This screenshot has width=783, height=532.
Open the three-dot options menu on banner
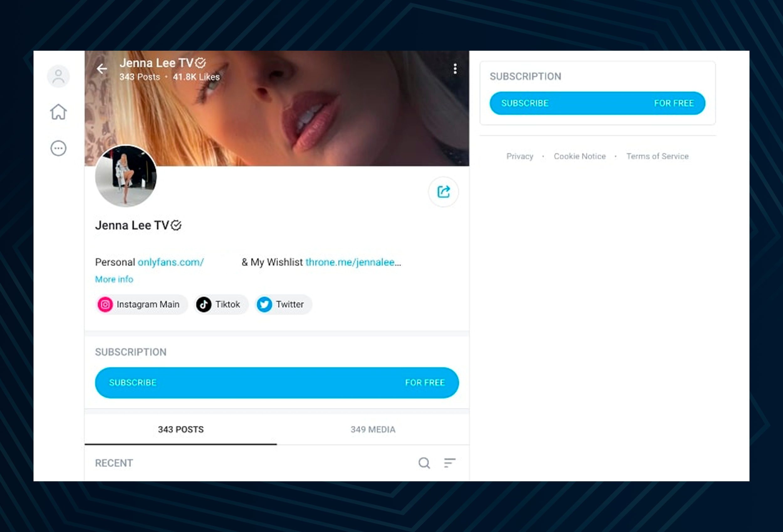[455, 69]
